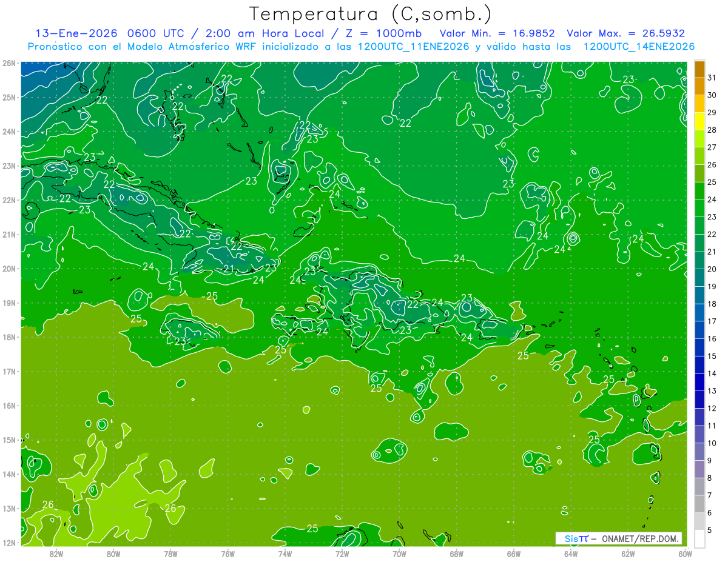Click the "20N" latitude label

[x=8, y=269]
